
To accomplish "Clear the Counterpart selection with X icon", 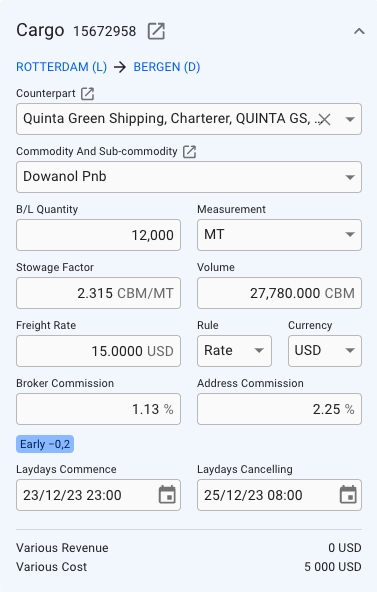I will [x=324, y=119].
